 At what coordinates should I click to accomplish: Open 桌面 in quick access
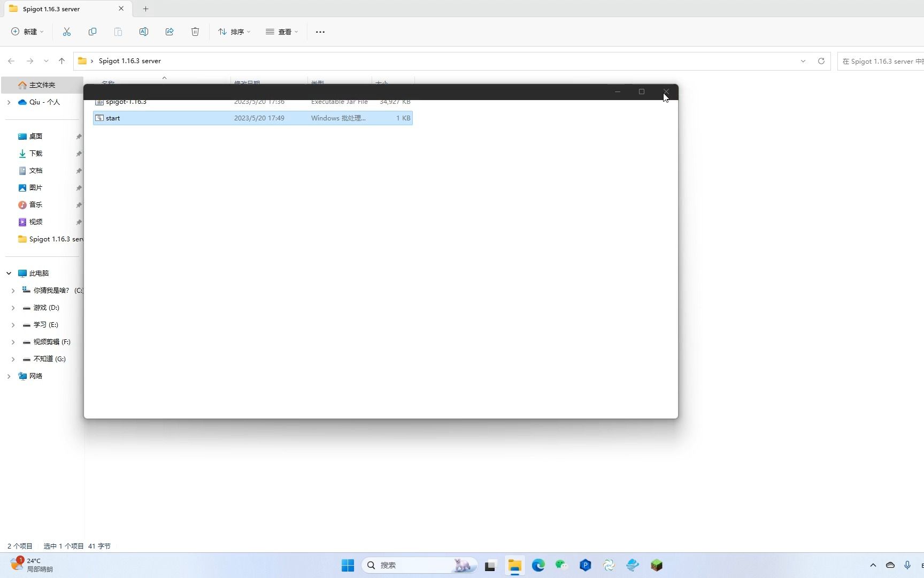pyautogui.click(x=36, y=136)
